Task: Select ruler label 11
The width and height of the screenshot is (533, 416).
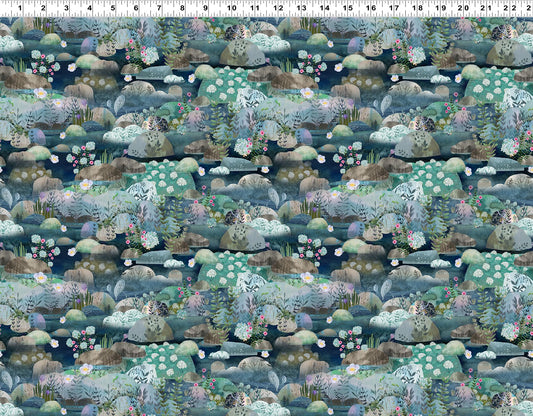Action: [x=255, y=8]
